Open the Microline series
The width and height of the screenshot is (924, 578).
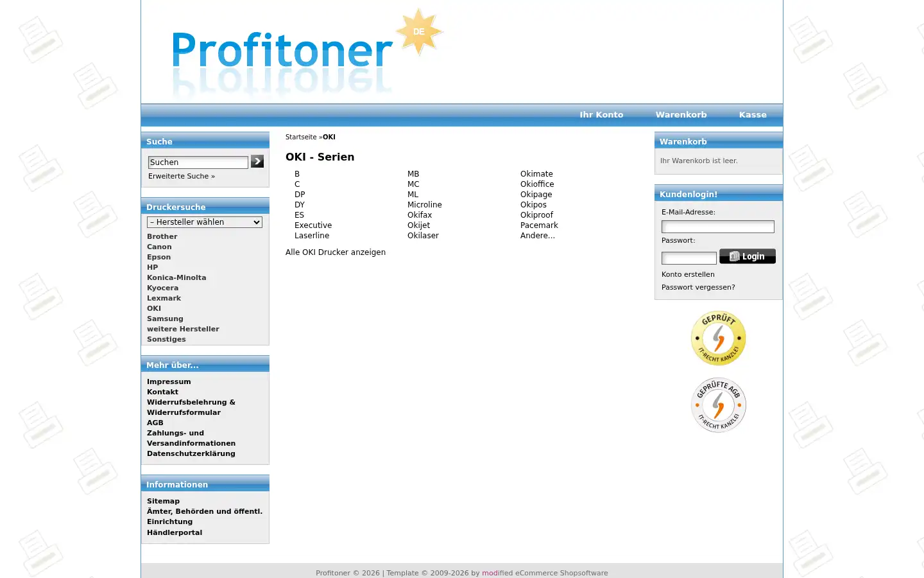425,205
